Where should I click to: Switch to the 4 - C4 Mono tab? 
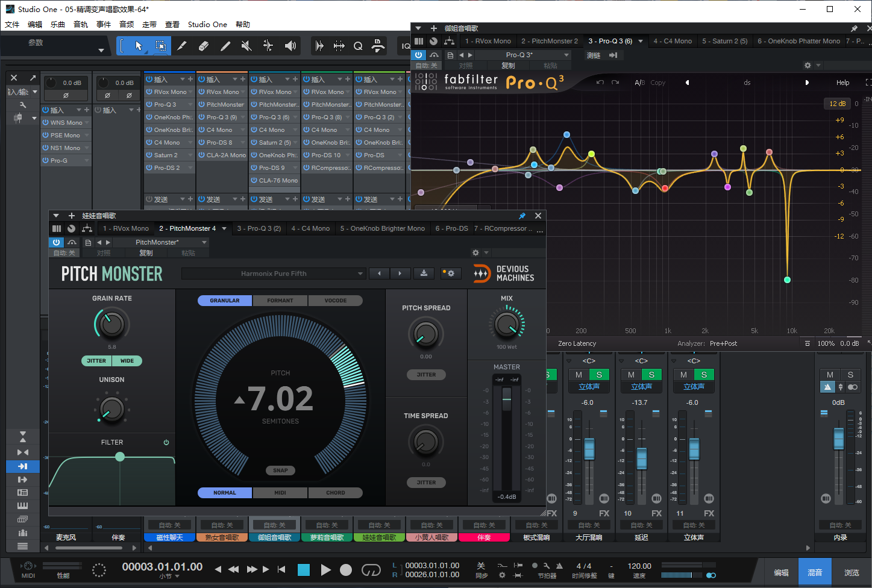point(310,228)
